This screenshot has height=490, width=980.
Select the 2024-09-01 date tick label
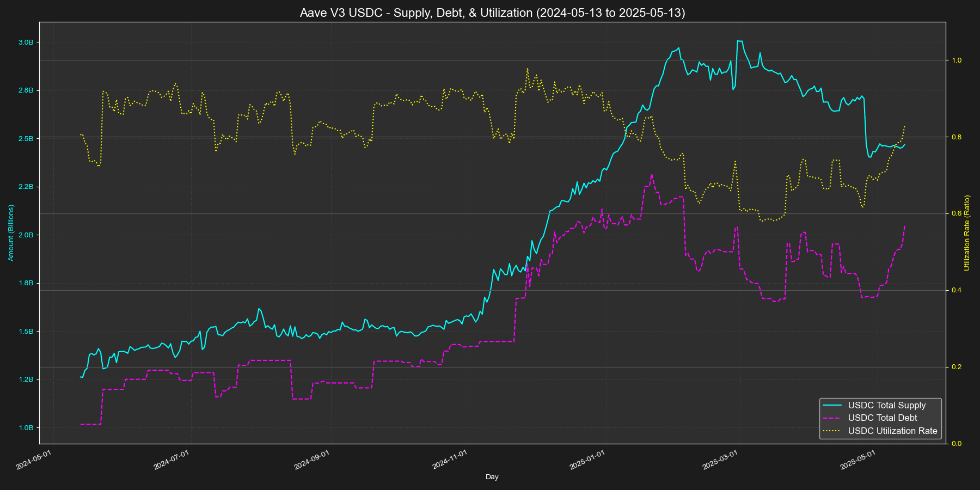[x=311, y=460]
